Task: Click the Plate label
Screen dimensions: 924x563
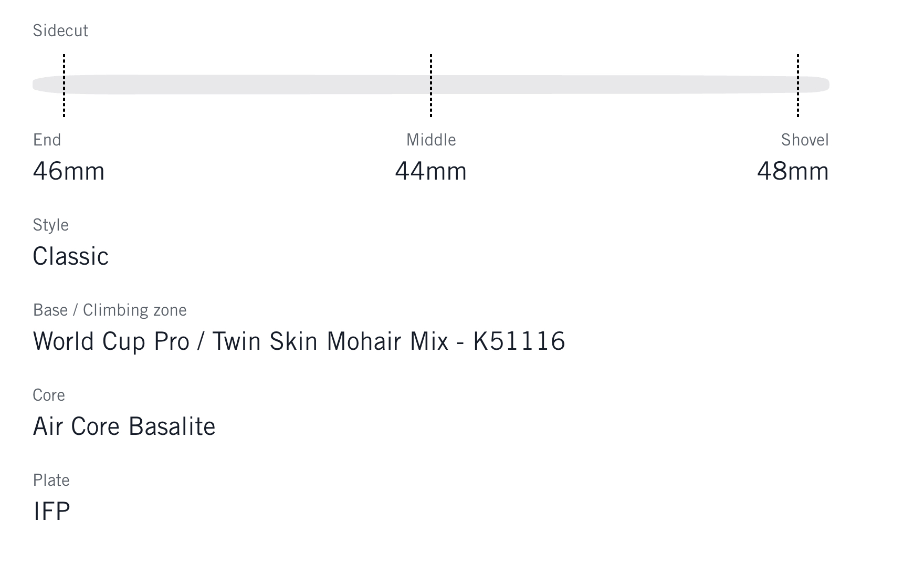Action: 51,481
